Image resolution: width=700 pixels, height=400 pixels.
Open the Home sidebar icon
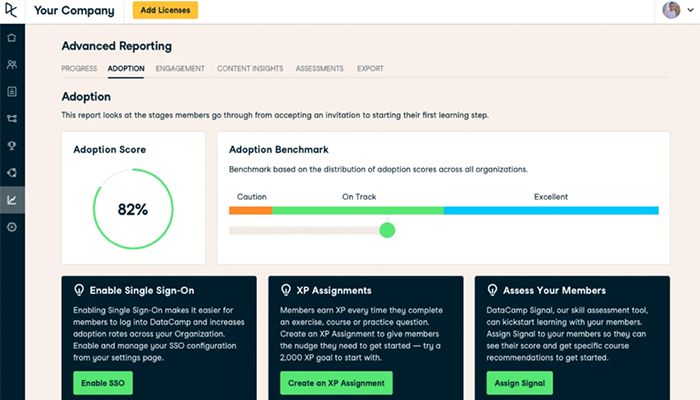12,38
